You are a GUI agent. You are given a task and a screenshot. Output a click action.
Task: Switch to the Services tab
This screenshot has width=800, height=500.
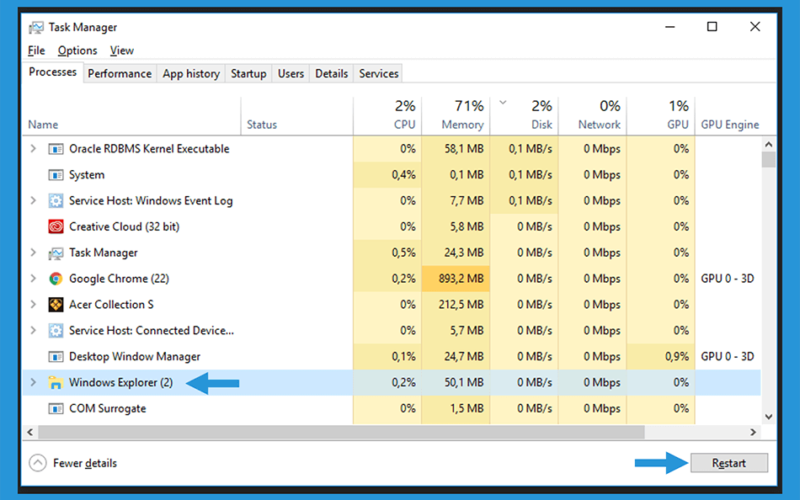click(379, 73)
